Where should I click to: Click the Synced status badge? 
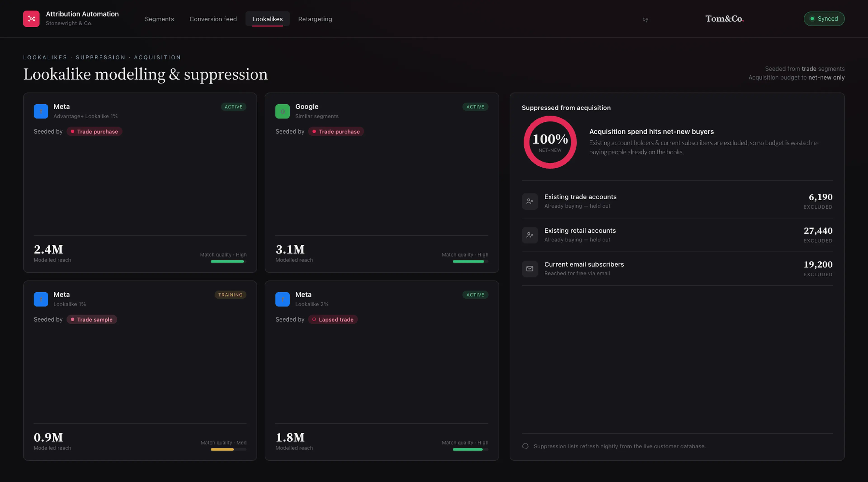(x=824, y=19)
